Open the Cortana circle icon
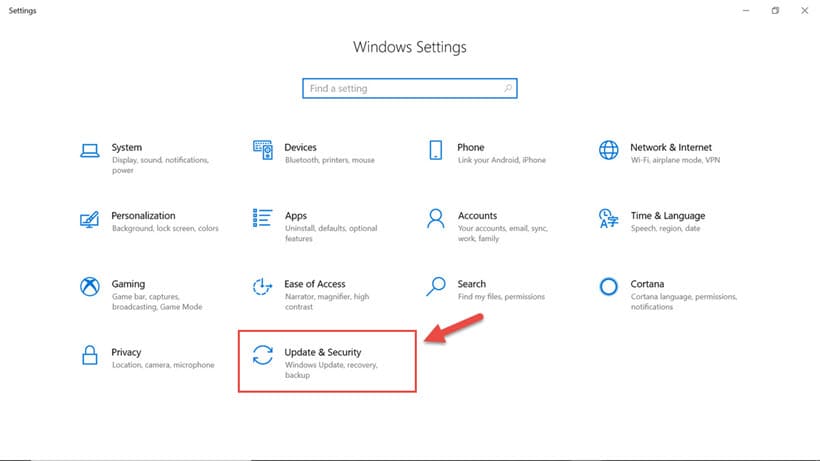Image resolution: width=820 pixels, height=461 pixels. point(609,286)
